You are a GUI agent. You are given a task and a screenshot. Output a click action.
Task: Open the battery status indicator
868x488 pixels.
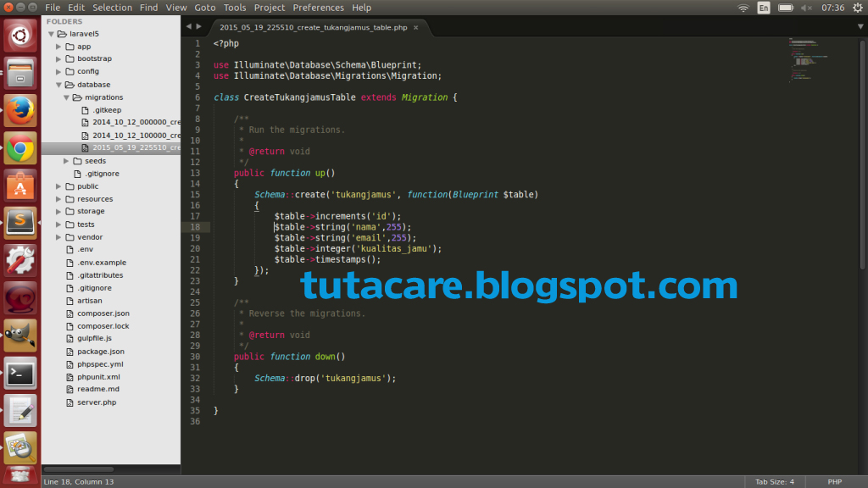786,8
